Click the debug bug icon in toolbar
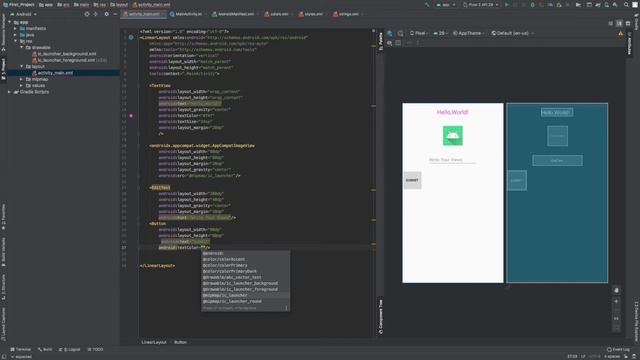Viewport: 640px width, 360px height. 532,5
